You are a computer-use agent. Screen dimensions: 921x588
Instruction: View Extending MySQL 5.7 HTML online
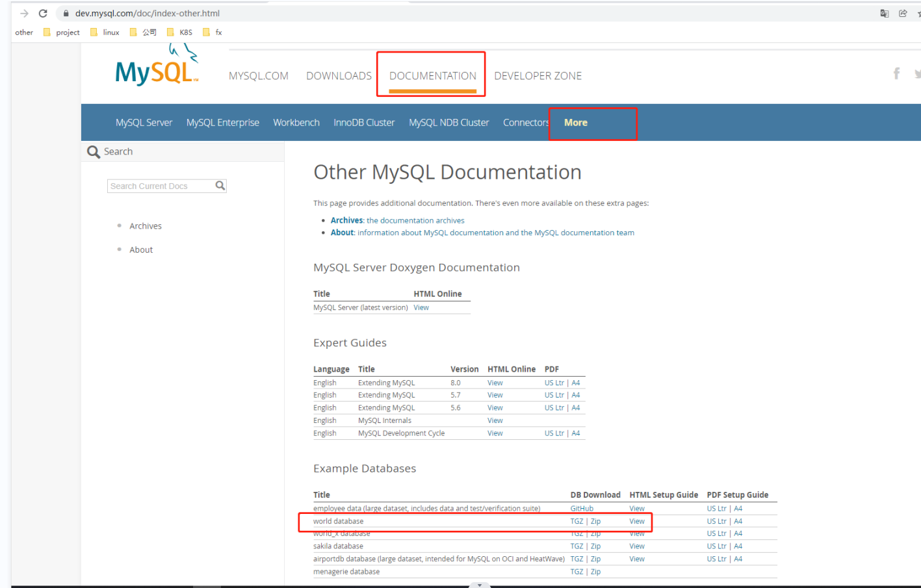tap(495, 395)
